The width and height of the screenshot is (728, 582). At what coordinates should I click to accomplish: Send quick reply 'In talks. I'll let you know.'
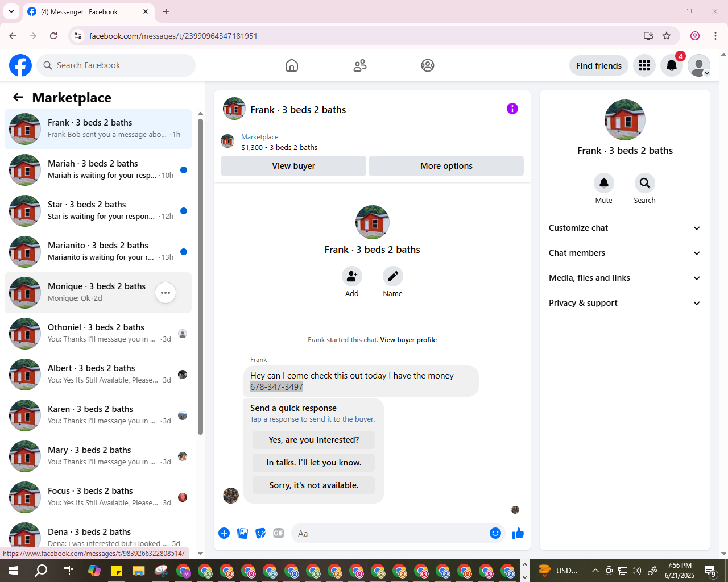[314, 463]
